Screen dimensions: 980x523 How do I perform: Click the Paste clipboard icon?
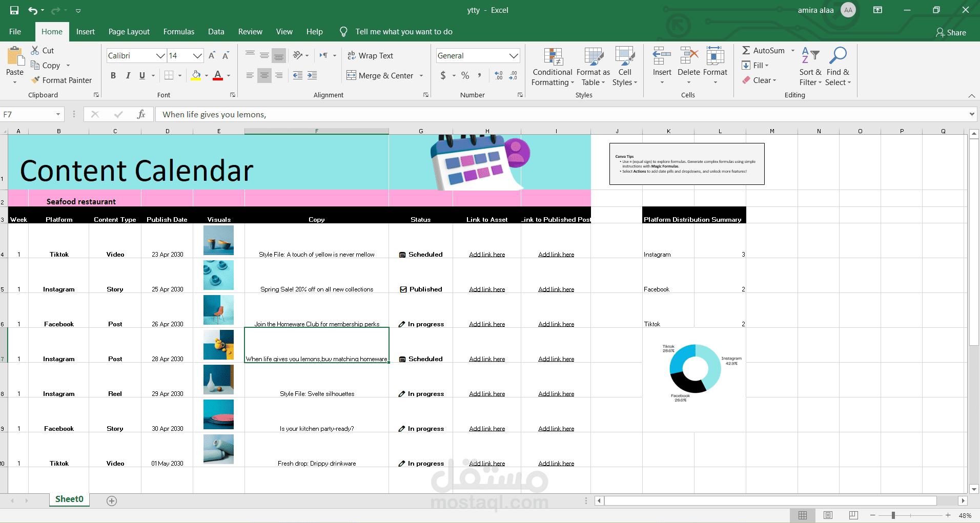pos(15,56)
